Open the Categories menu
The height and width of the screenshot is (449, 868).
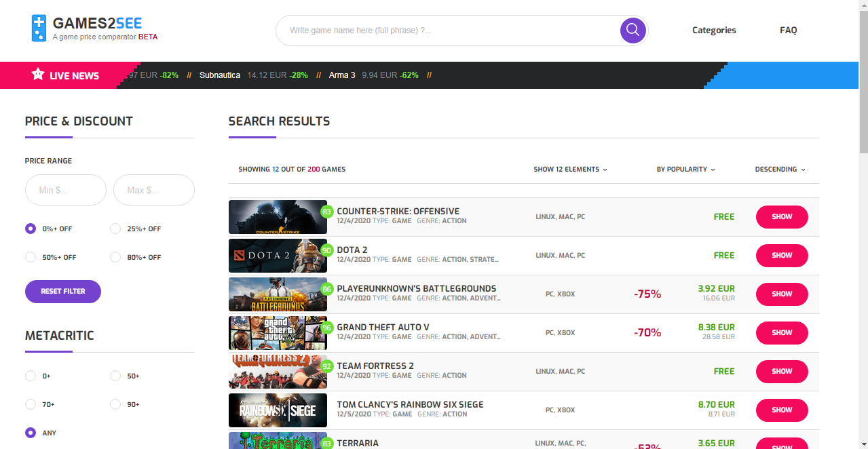click(x=714, y=30)
